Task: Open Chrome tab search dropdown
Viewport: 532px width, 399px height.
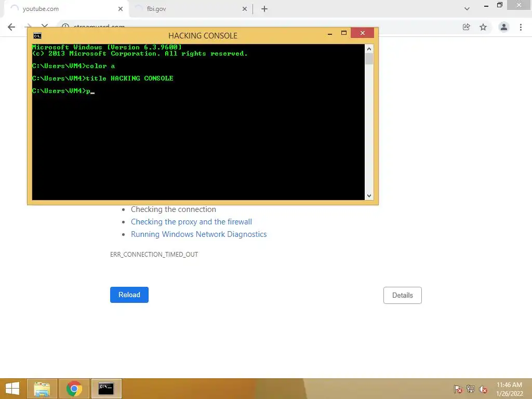Action: coord(467,9)
